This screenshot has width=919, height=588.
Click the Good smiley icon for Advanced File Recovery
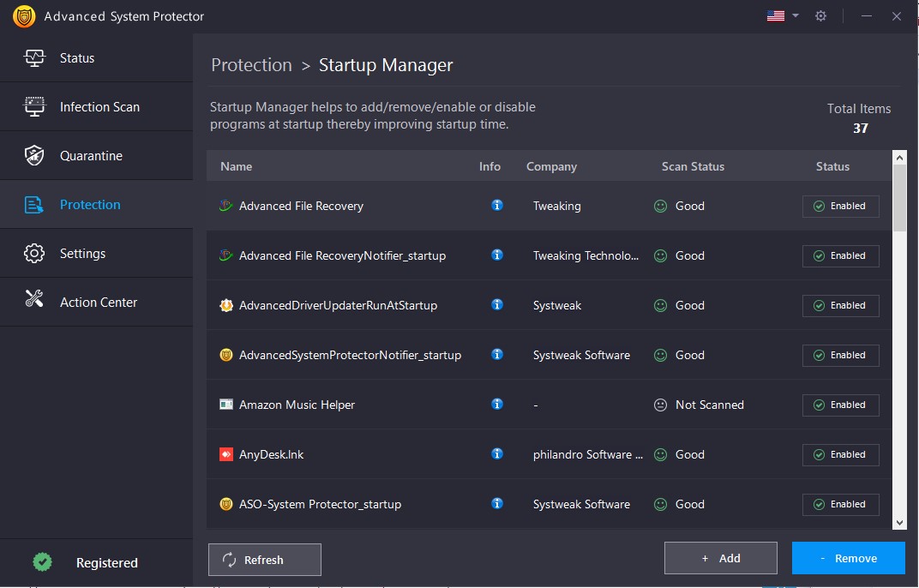click(659, 206)
